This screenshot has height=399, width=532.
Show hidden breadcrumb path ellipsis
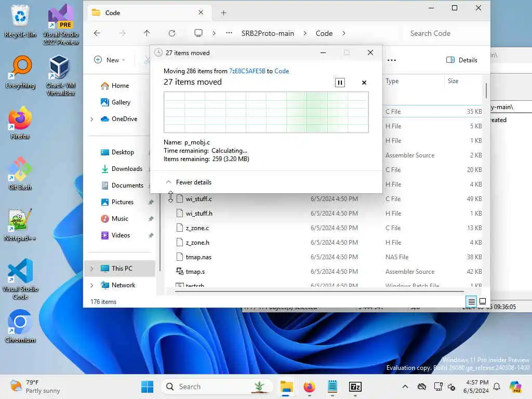click(229, 33)
